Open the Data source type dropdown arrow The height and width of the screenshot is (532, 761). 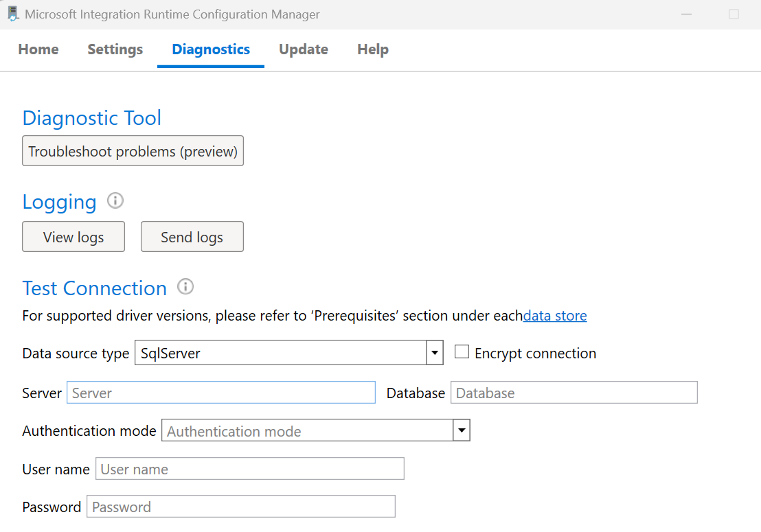(435, 353)
